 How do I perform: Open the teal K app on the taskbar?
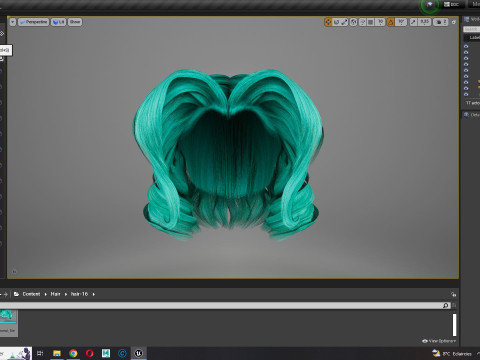(106, 353)
